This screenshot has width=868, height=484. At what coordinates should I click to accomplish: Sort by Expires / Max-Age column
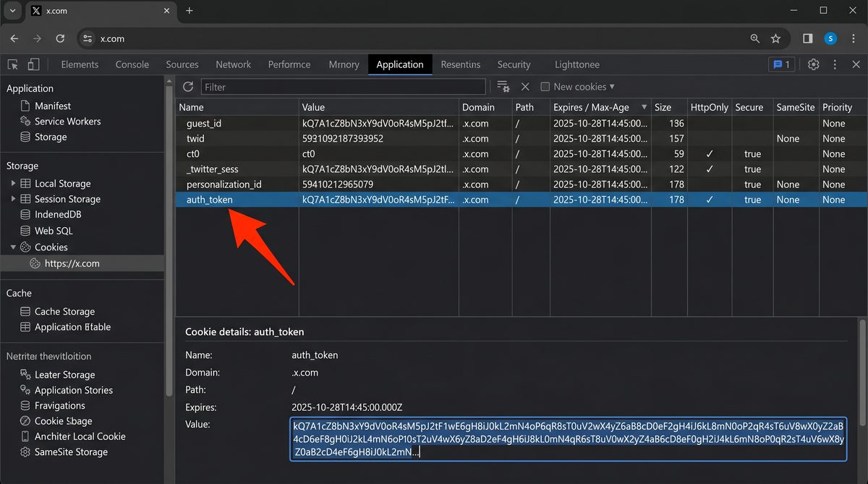(x=600, y=107)
